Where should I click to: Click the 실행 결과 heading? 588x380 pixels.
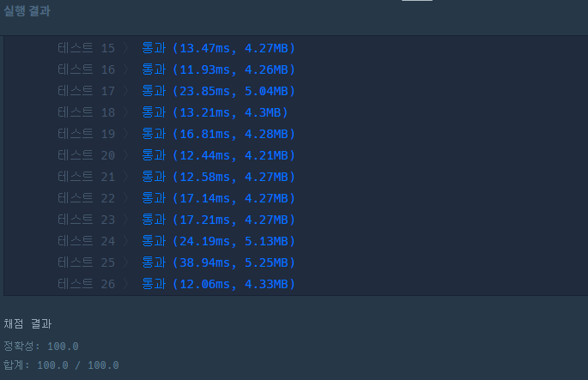[27, 11]
